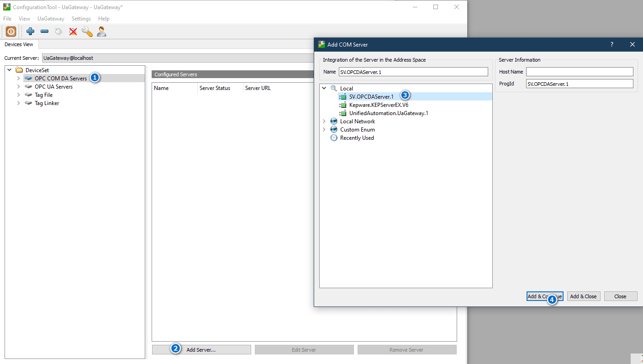Click the Tag Linker device icon
The width and height of the screenshot is (643, 364).
[28, 103]
